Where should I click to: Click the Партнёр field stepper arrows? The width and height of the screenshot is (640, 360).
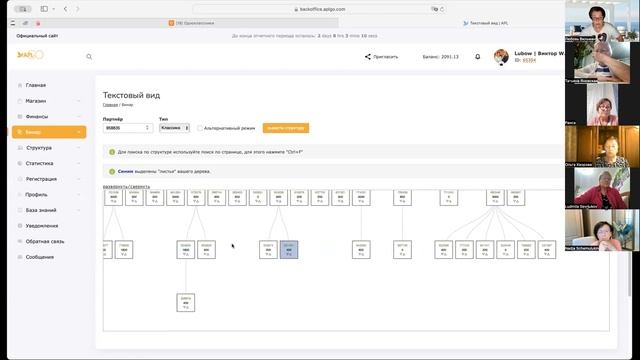point(147,128)
